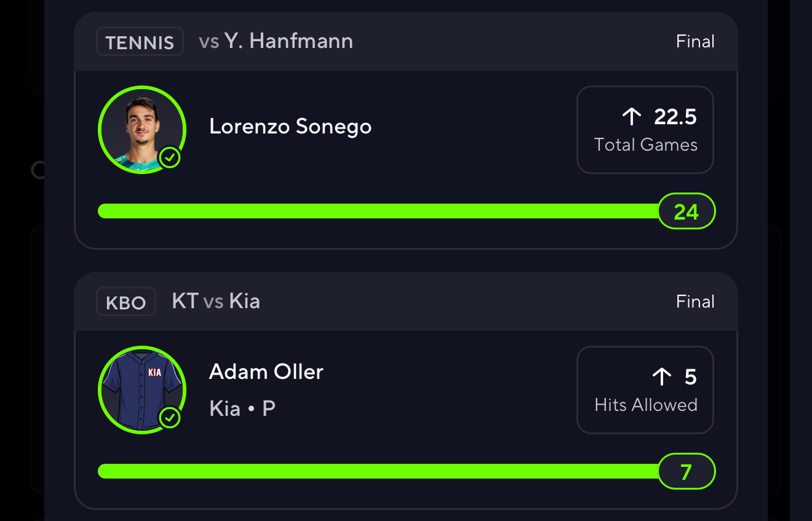
Task: Click the Final status on tennis card
Action: (695, 41)
